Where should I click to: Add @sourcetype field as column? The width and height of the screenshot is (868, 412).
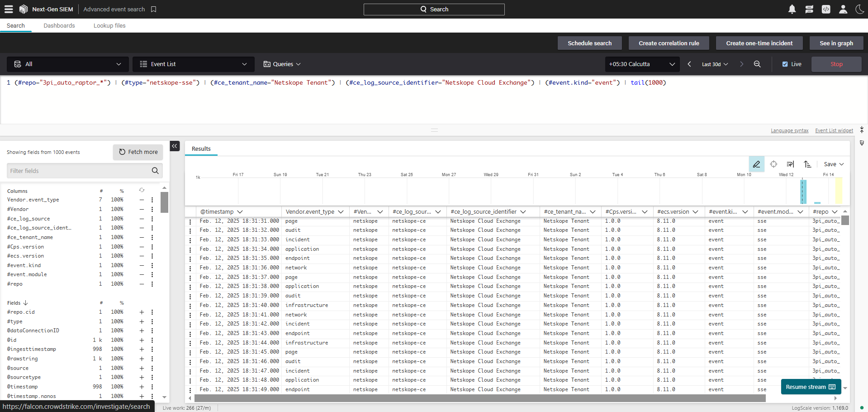pyautogui.click(x=142, y=377)
